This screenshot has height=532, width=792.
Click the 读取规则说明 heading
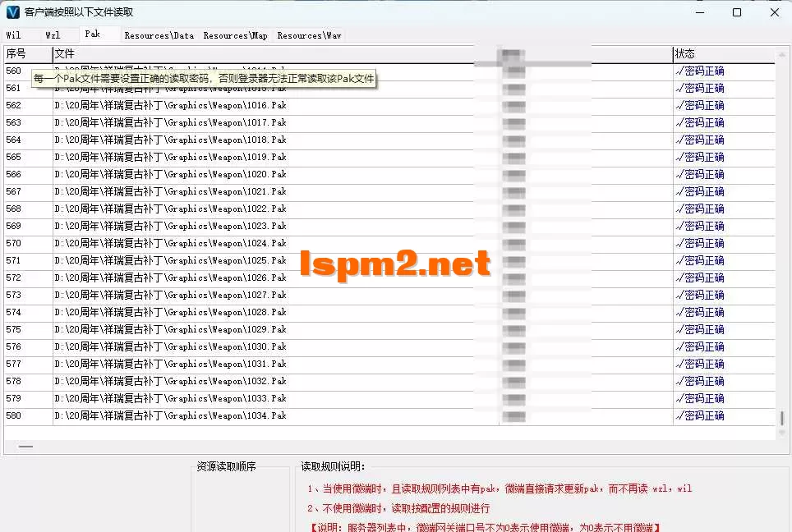(x=333, y=466)
